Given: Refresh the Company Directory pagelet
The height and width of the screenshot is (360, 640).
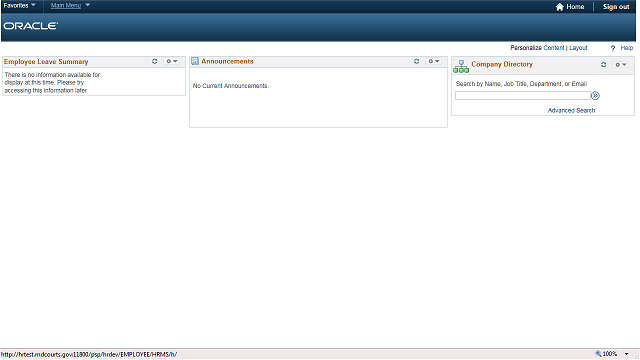Looking at the screenshot, I should (x=604, y=64).
